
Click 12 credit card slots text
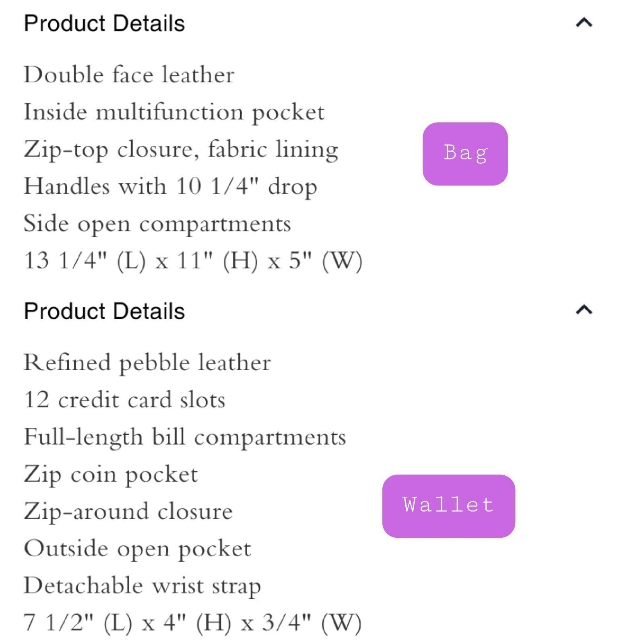pyautogui.click(x=125, y=400)
